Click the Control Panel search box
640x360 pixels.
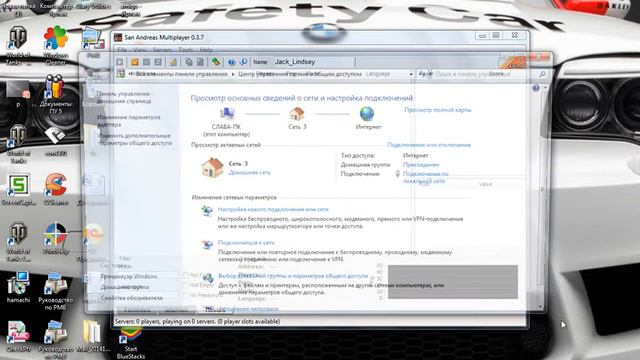click(482, 74)
